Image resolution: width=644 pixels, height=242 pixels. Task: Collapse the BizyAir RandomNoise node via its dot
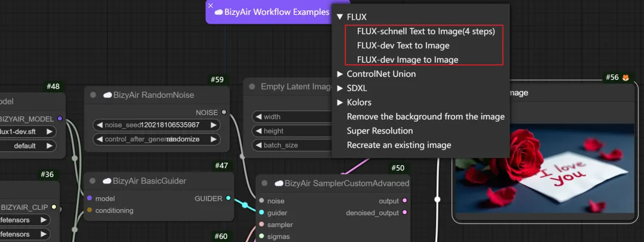(93, 95)
